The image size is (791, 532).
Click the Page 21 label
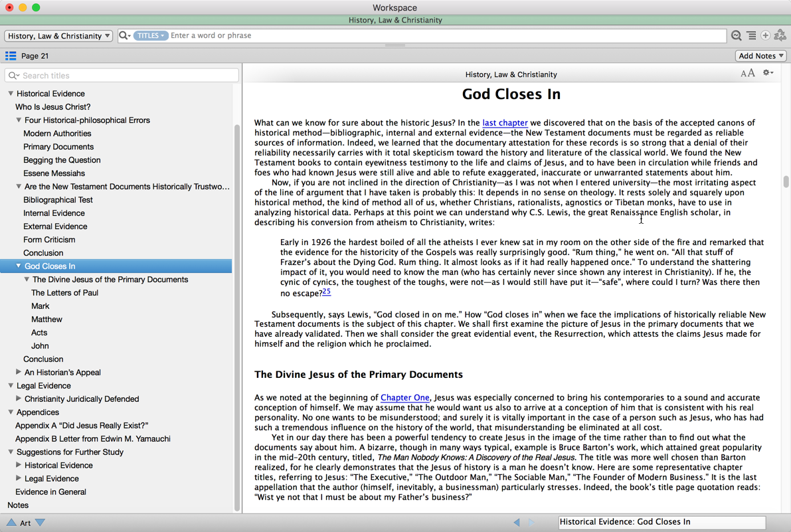tap(35, 56)
